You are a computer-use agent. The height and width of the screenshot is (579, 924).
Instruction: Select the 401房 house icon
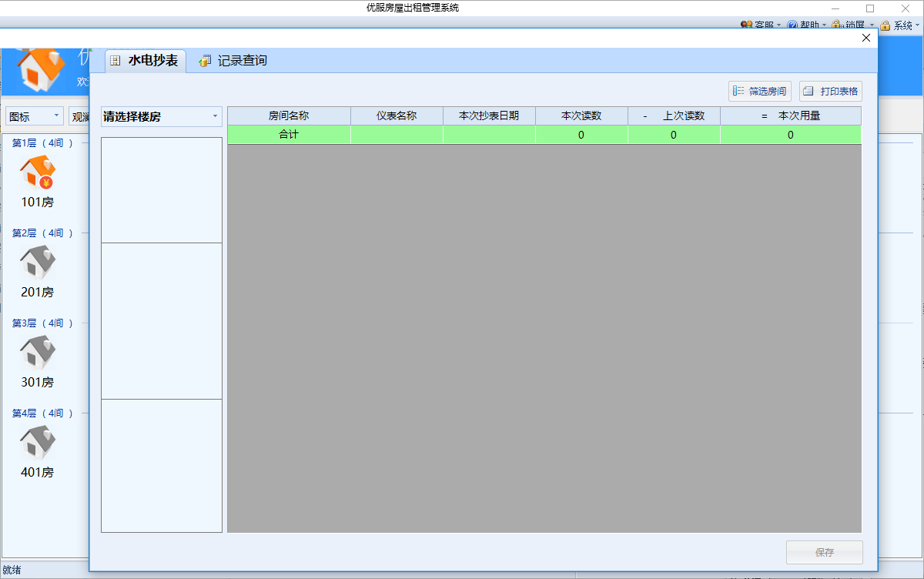click(38, 443)
